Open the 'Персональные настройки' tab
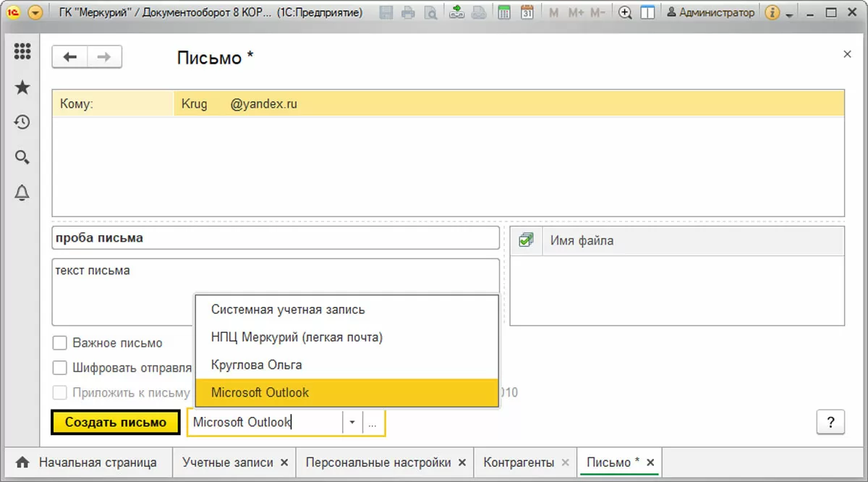 [378, 462]
